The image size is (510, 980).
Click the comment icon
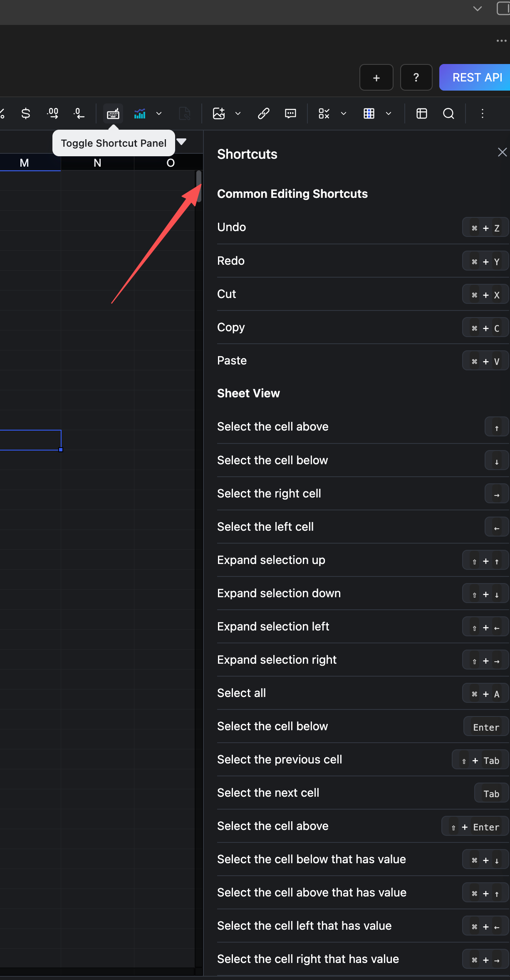(x=290, y=113)
